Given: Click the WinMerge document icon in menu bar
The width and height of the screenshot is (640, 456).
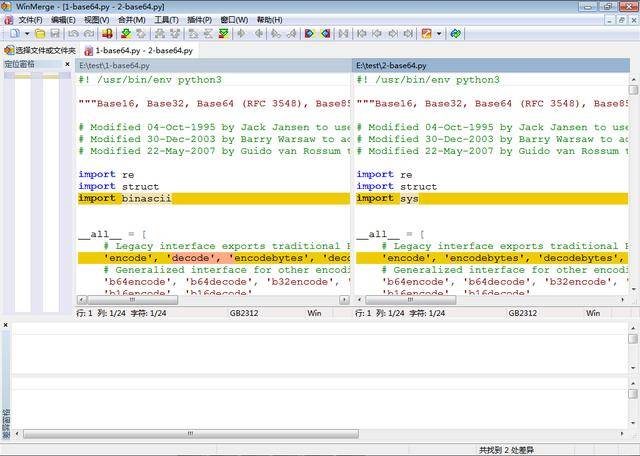Looking at the screenshot, I should (8, 20).
